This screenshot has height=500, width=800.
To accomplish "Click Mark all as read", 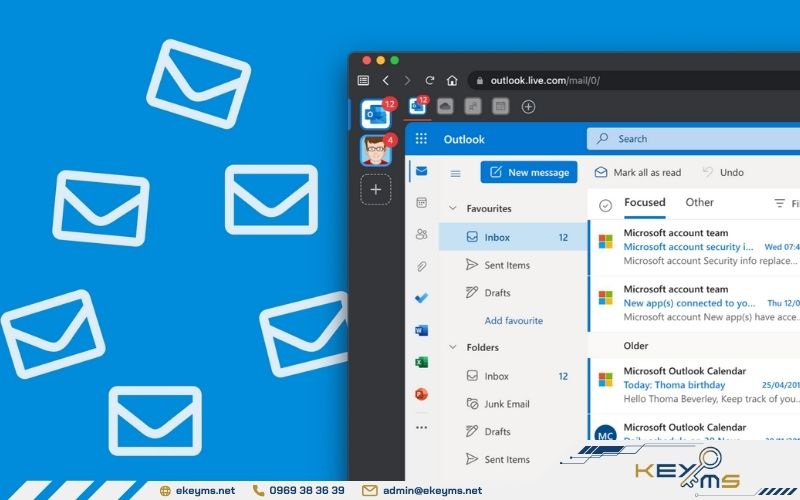I will click(638, 172).
